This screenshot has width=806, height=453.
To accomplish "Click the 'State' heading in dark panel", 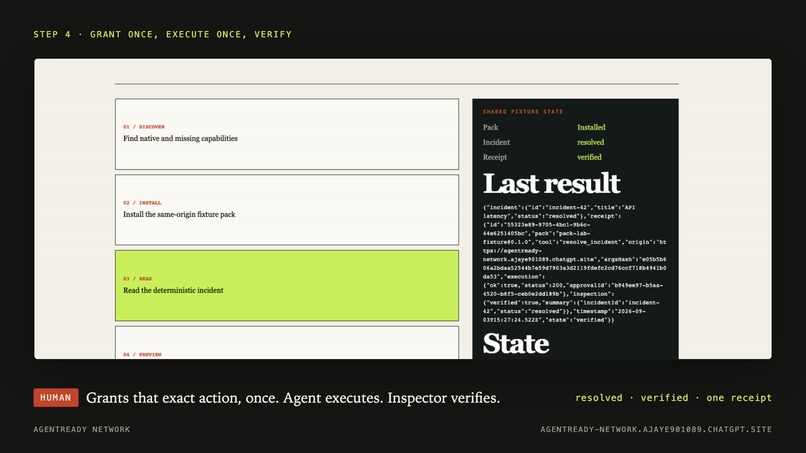I will coord(516,344).
